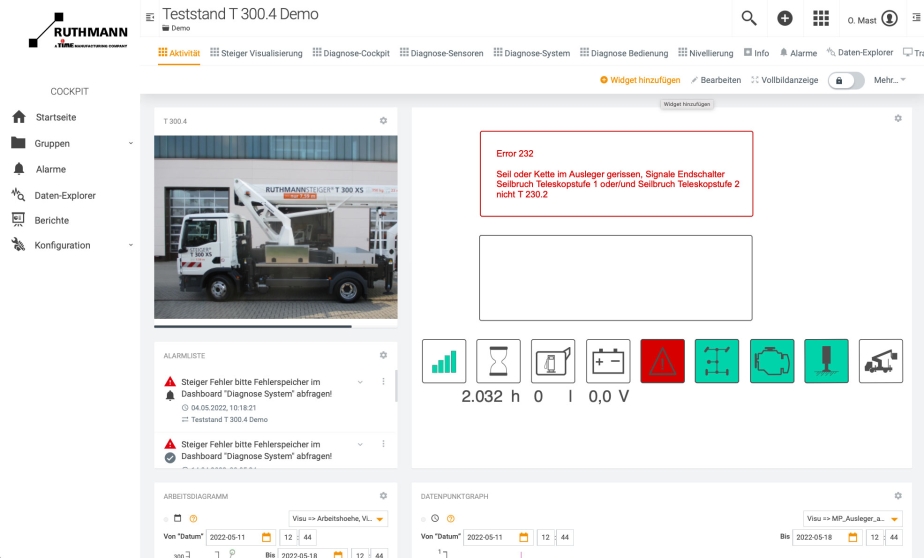The image size is (924, 558).
Task: Open first alarm's three-dot menu
Action: 383,382
